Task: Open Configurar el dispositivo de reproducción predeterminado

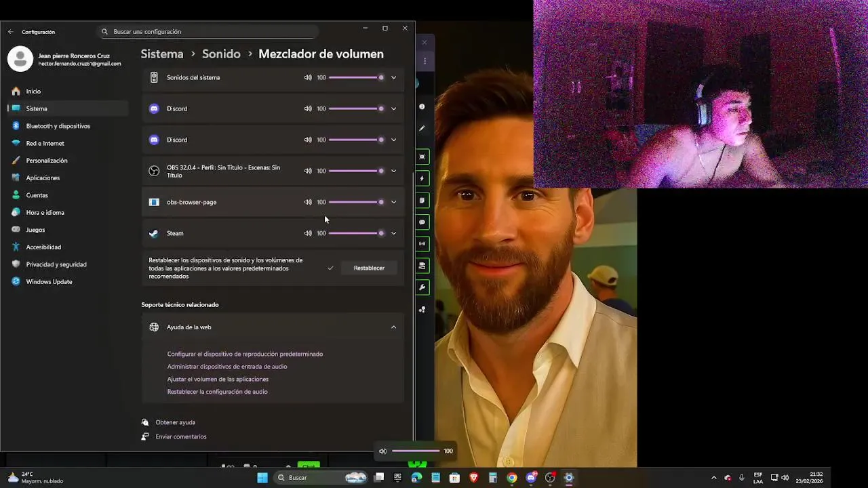Action: (245, 354)
